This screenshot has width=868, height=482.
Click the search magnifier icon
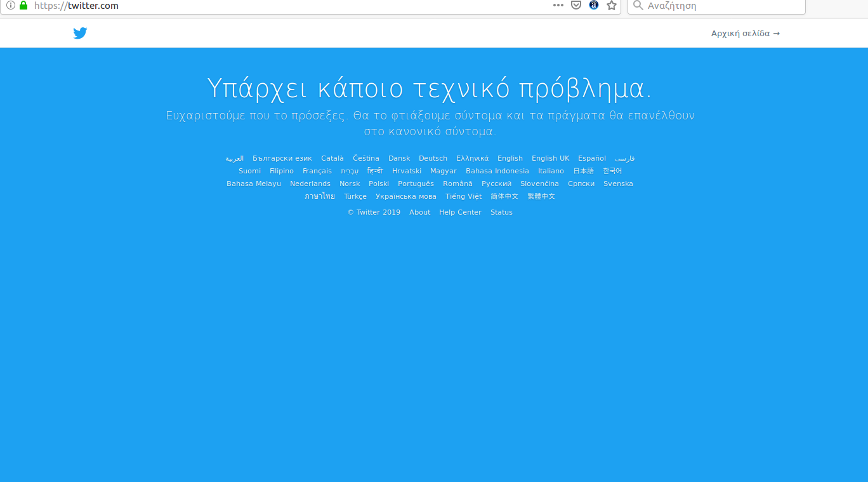click(638, 6)
